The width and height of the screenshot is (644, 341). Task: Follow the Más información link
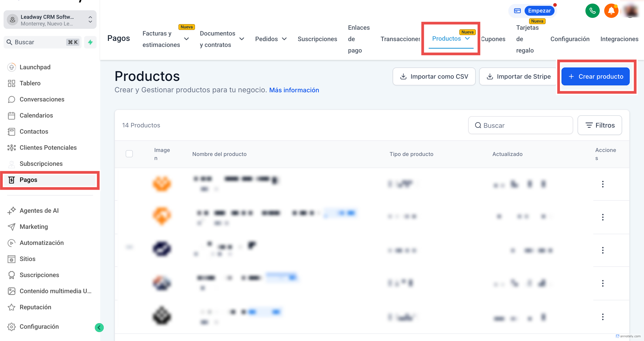(x=294, y=90)
